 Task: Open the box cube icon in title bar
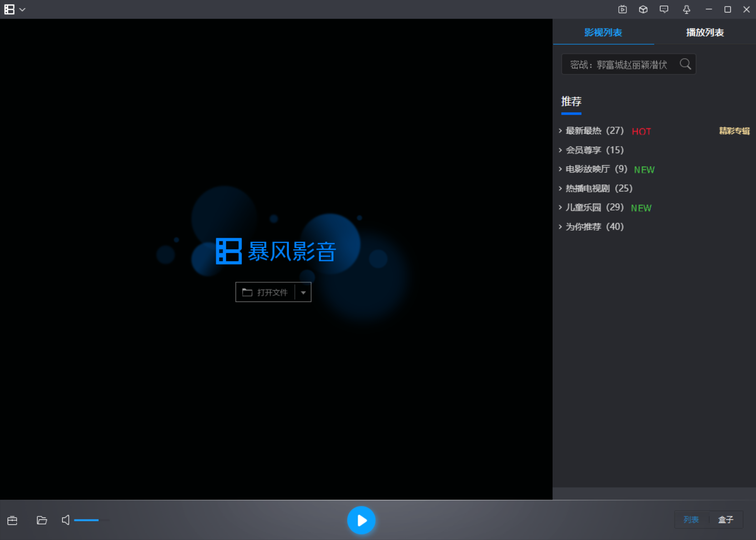(x=643, y=10)
